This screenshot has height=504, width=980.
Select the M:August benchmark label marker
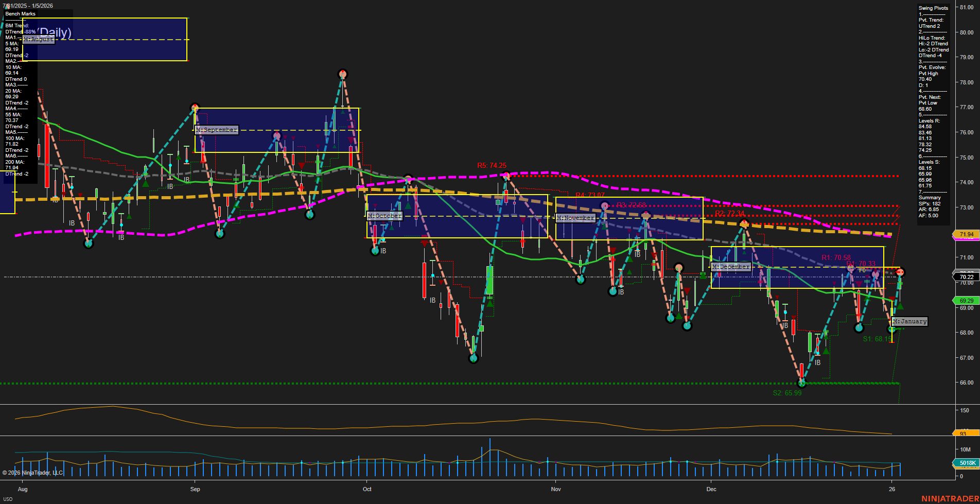pyautogui.click(x=38, y=39)
